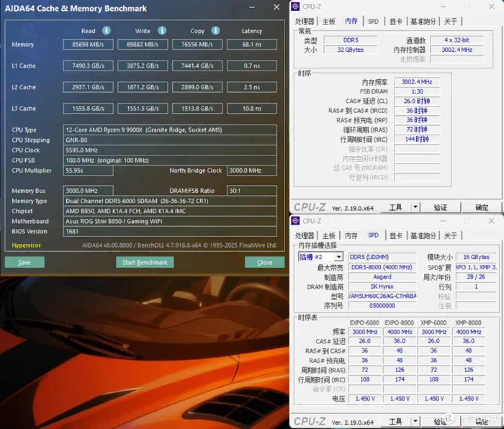Click 确定 button in upper CPU-Z window
The image size is (504, 429).
[x=482, y=208]
